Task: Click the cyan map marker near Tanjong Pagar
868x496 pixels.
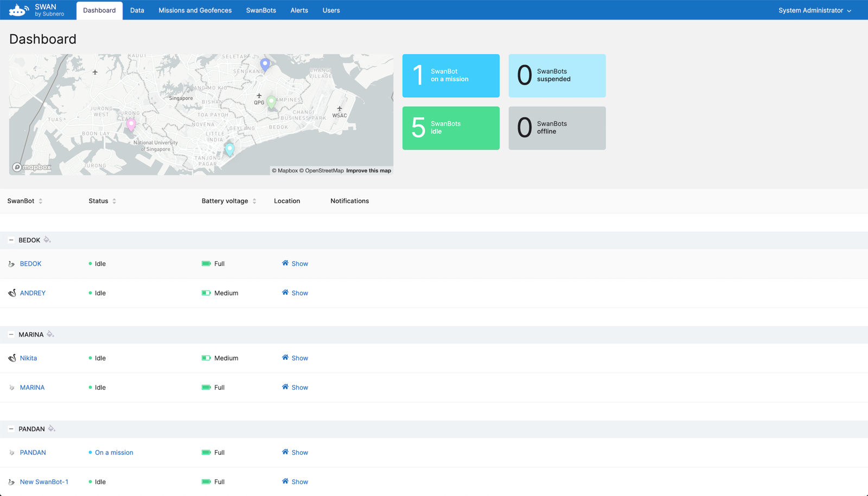Action: [229, 149]
